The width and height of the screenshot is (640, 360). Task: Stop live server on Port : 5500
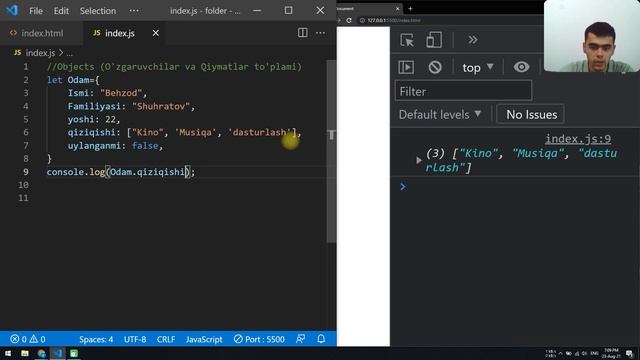[x=259, y=339]
